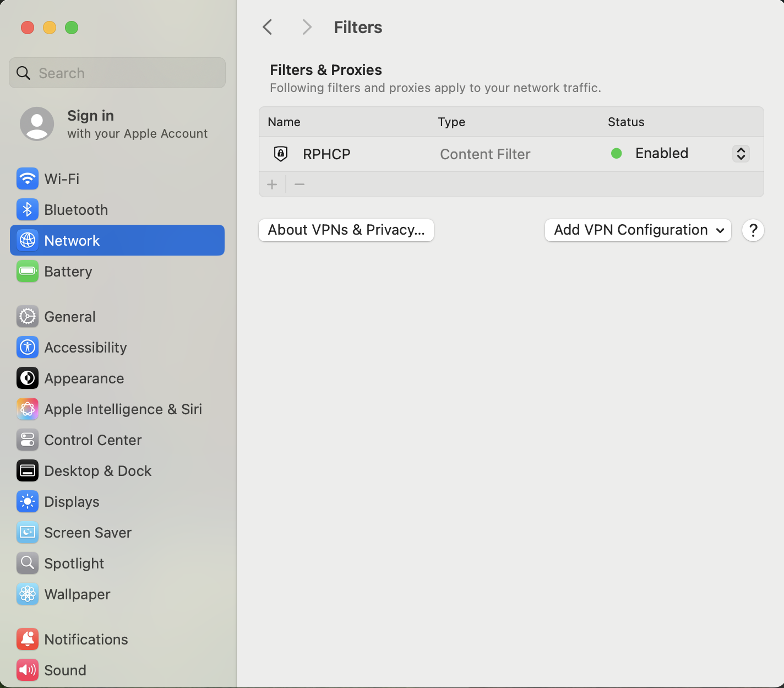
Task: Click the question mark help button
Action: coord(753,230)
